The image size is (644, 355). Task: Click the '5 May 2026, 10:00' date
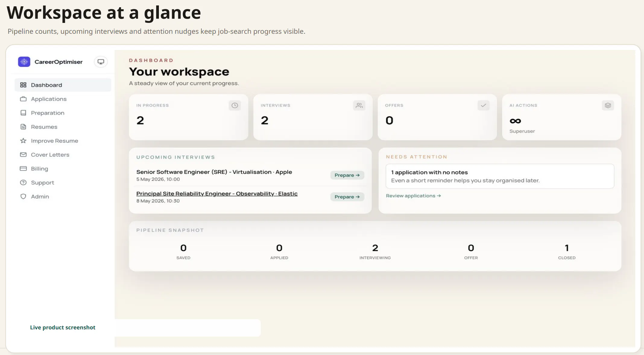[158, 179]
